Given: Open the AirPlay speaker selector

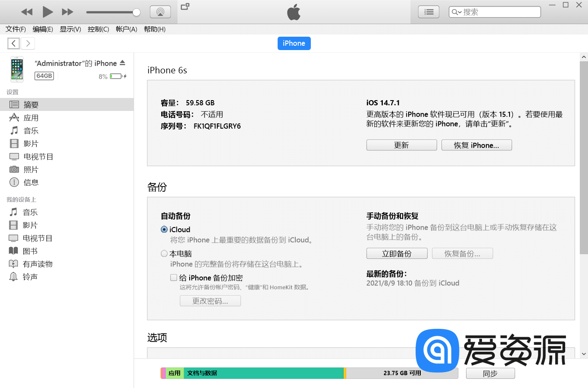Looking at the screenshot, I should point(160,12).
